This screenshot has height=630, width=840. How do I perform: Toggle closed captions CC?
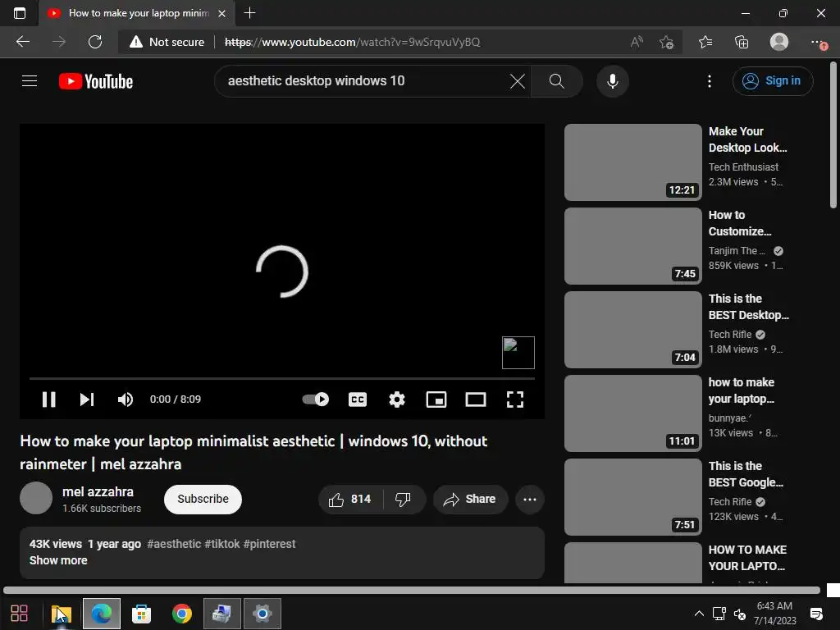click(x=358, y=399)
